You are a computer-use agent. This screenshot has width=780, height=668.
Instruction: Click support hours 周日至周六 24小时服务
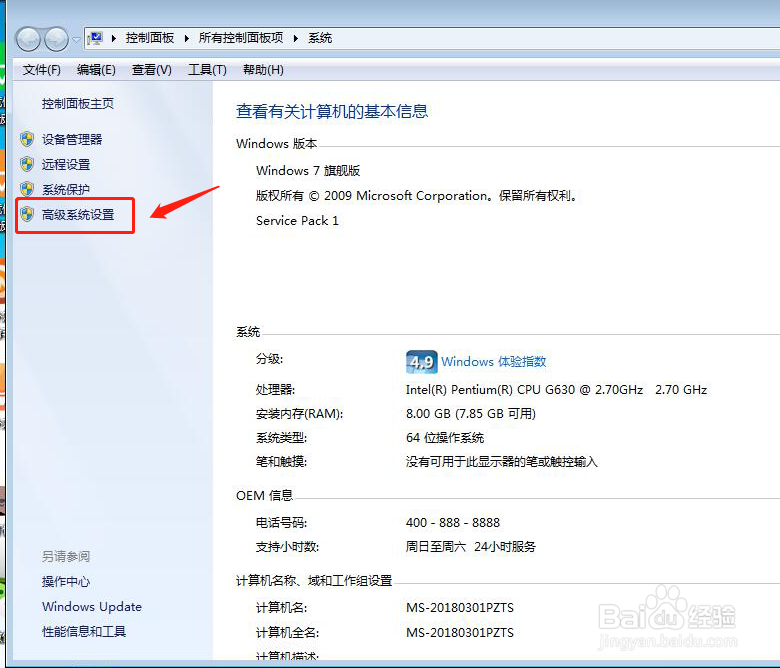[471, 547]
